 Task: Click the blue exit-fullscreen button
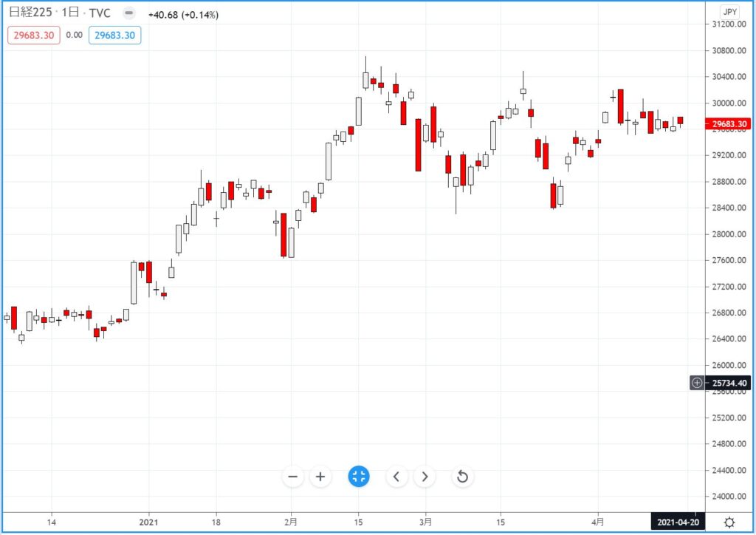(x=359, y=477)
